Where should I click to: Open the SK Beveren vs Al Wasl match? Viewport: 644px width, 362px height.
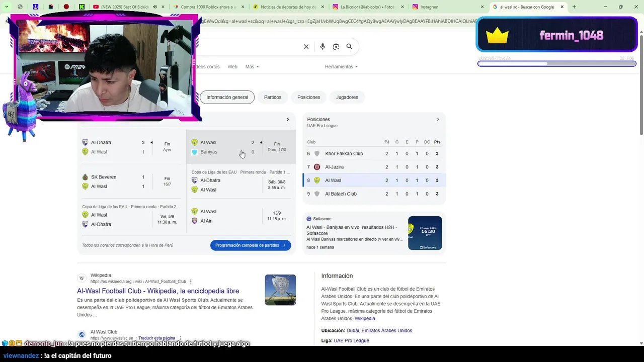click(x=132, y=182)
